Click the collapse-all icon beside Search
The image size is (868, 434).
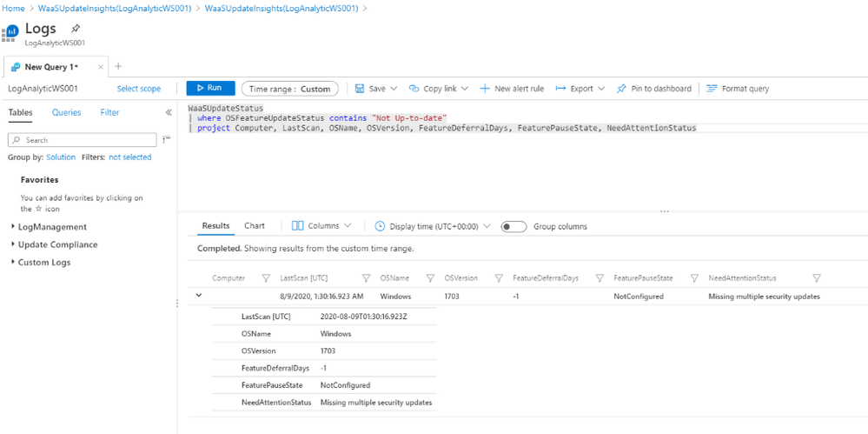click(167, 140)
